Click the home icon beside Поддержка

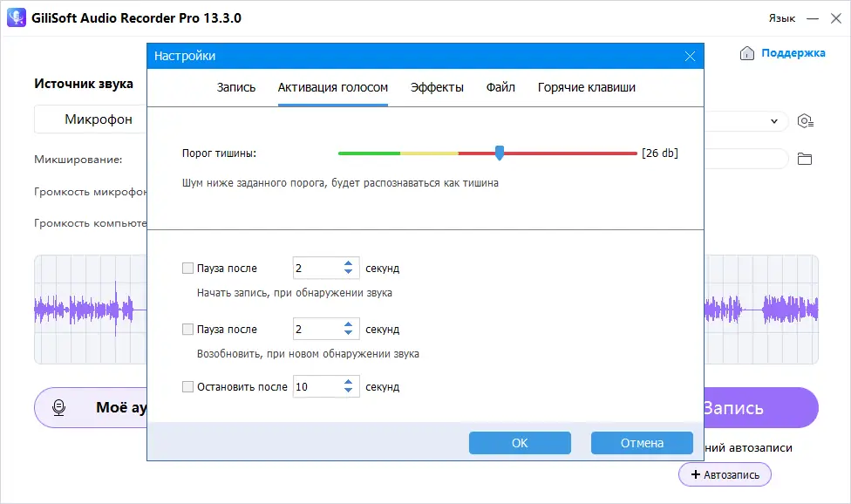747,53
